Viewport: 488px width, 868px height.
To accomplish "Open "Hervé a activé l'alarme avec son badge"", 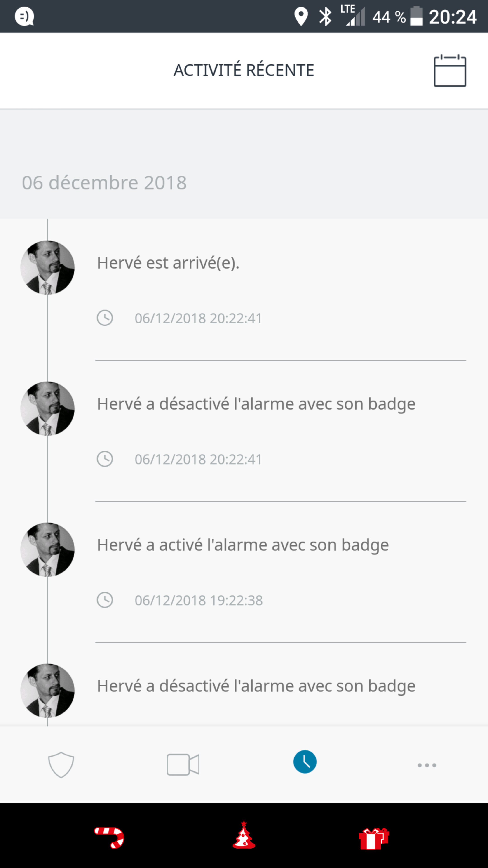I will tap(243, 545).
